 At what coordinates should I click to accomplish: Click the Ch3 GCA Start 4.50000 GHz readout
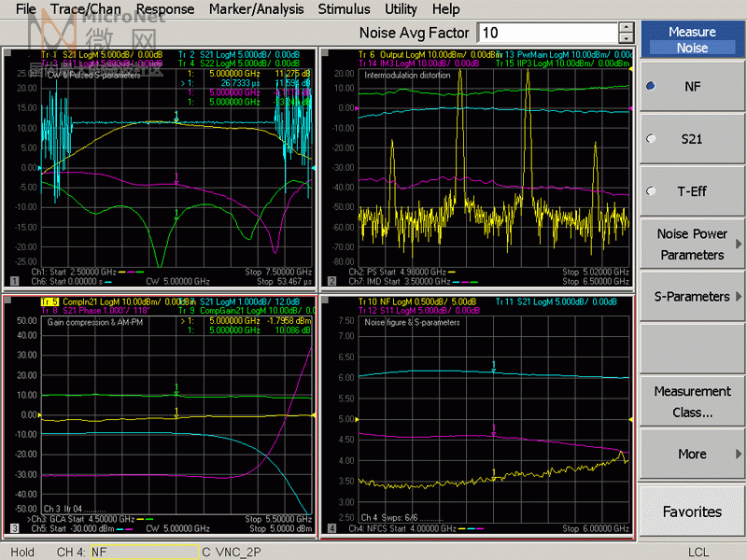coord(81,519)
